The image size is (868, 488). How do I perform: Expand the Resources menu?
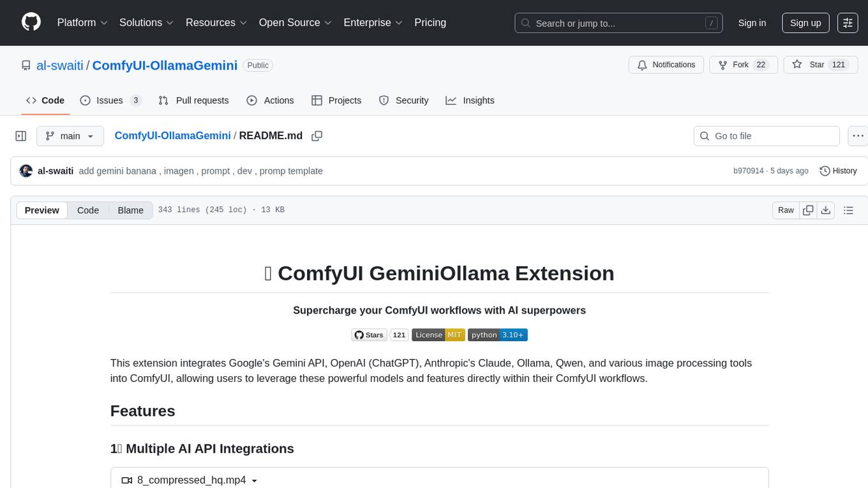click(x=216, y=22)
